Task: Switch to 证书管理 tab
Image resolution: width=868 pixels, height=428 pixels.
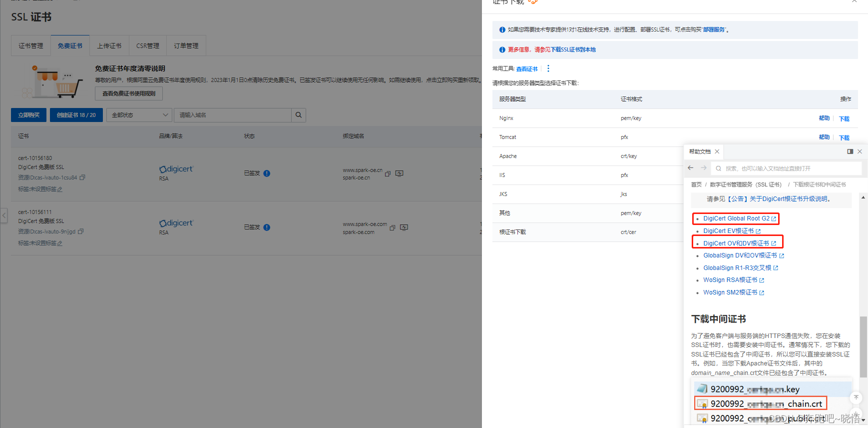Action: click(x=30, y=45)
